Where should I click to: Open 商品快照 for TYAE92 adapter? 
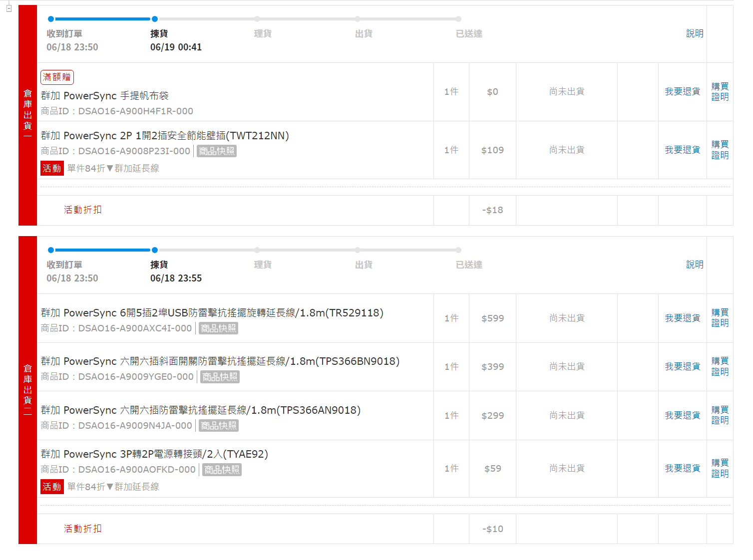222,470
